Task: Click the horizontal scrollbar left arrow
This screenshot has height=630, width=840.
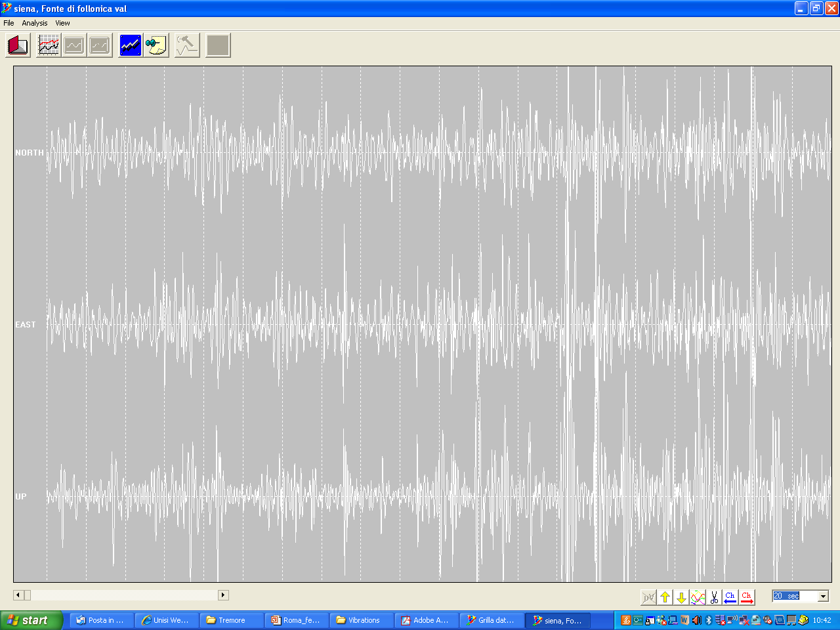Action: coord(18,595)
